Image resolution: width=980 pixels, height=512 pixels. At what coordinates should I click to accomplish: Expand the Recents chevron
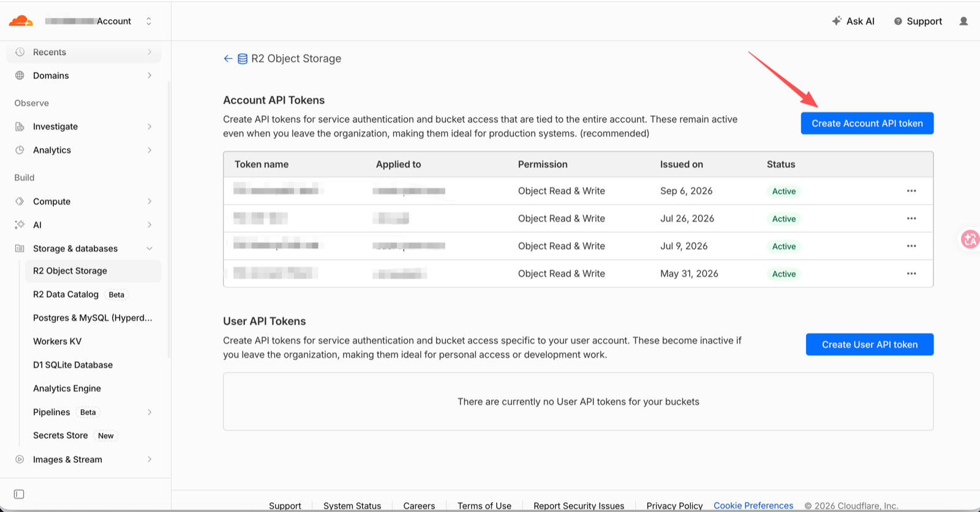click(x=149, y=52)
